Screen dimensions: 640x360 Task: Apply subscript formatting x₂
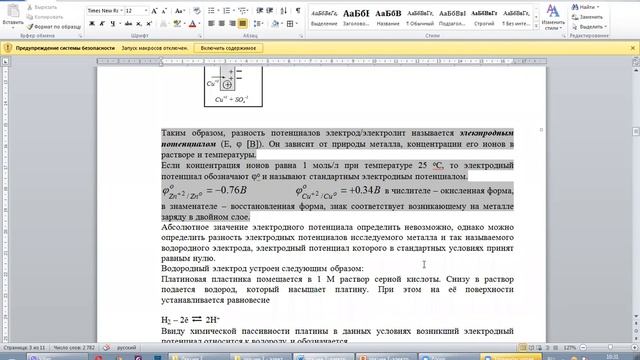click(139, 24)
